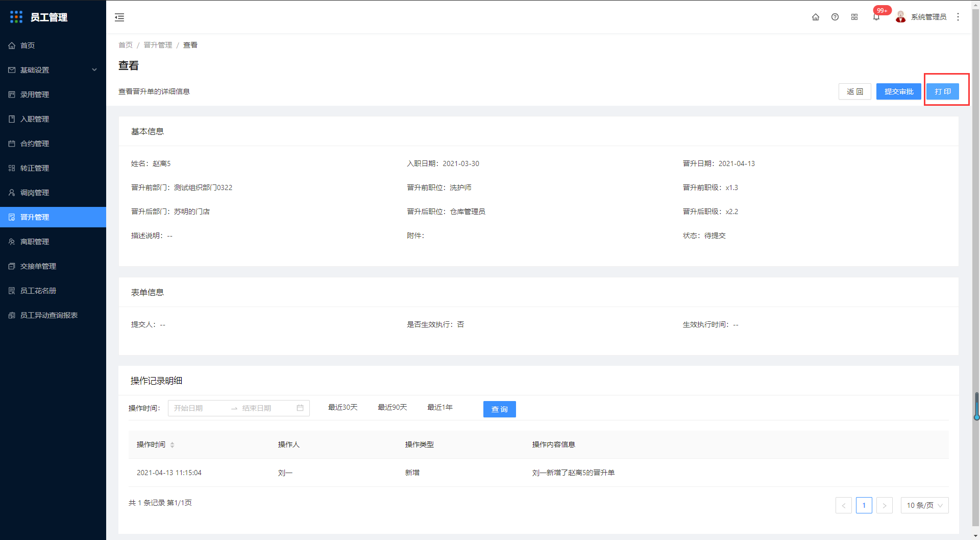This screenshot has height=540, width=980.
Task: Open 合约管理 in the sidebar menu
Action: (x=53, y=144)
